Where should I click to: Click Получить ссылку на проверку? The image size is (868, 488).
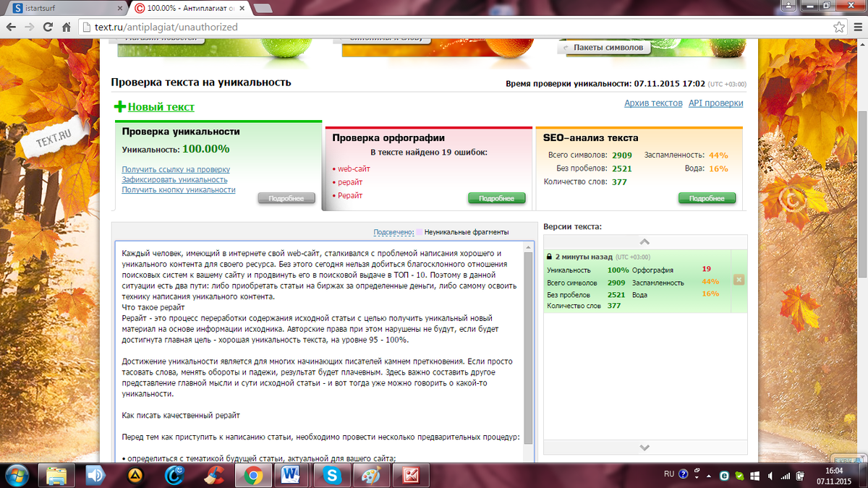(x=176, y=170)
